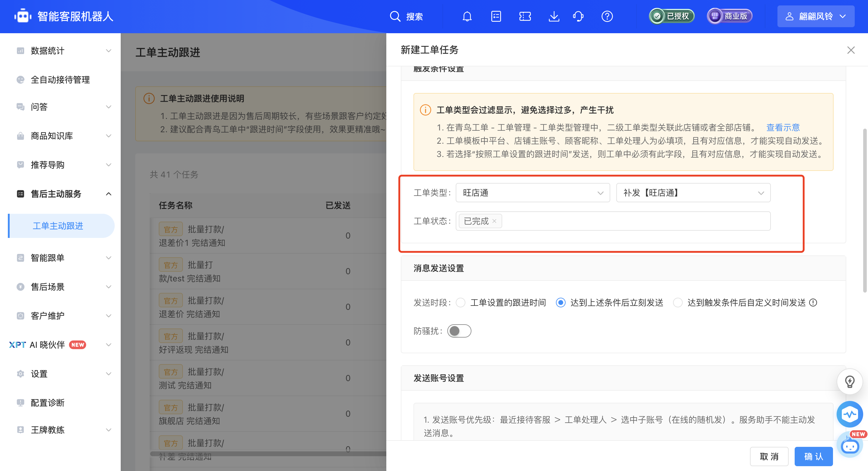
Task: Click the blue diagnostics pulse floating icon
Action: (x=850, y=414)
